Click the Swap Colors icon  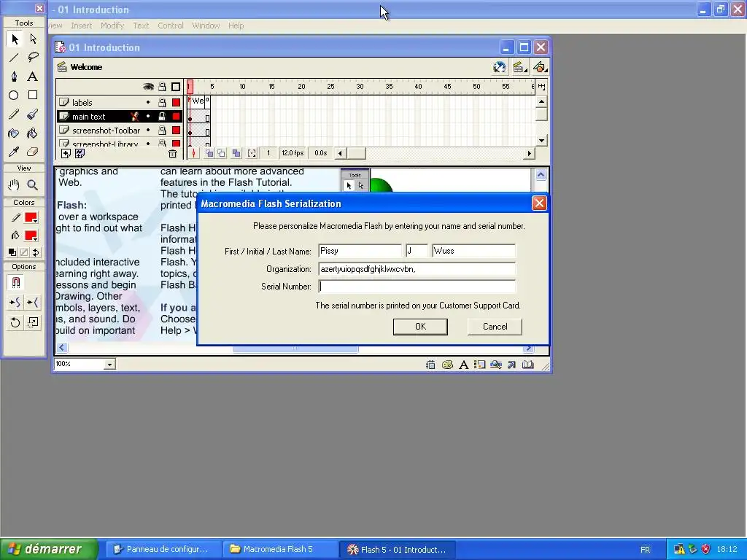[36, 252]
